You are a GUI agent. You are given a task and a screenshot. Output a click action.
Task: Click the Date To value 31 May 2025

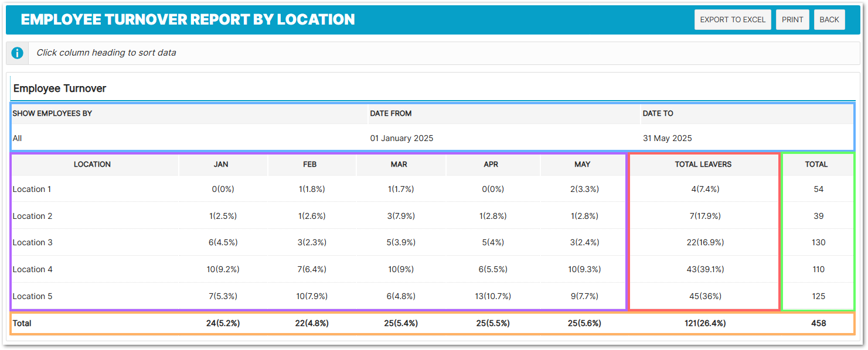667,139
